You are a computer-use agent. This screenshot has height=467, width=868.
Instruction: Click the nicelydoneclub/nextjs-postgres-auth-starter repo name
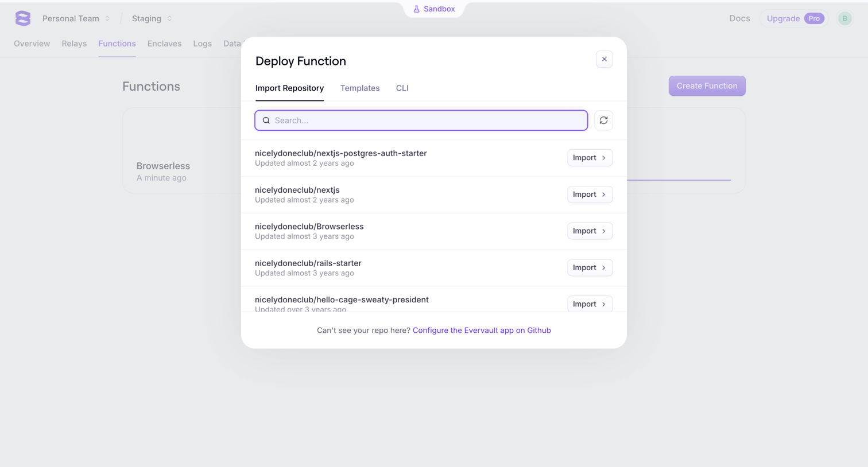340,153
